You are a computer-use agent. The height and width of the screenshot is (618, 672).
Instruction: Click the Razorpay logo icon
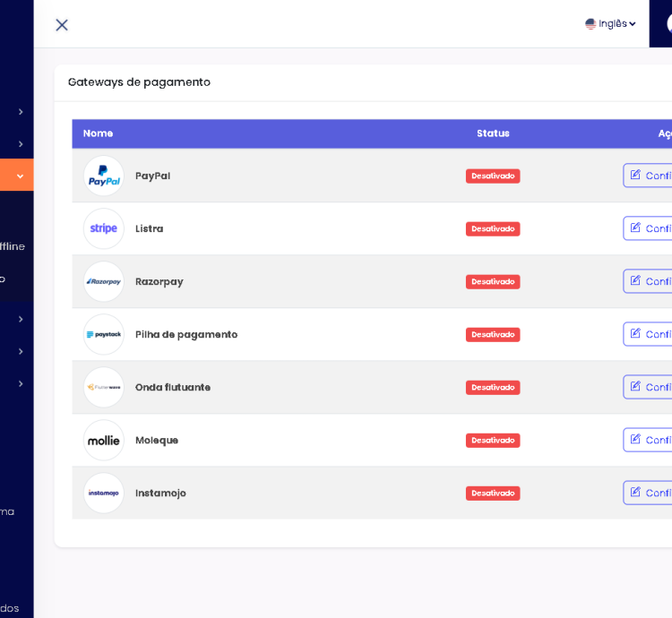(x=104, y=281)
